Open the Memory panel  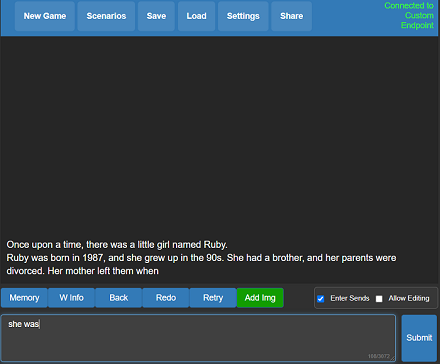coord(24,298)
